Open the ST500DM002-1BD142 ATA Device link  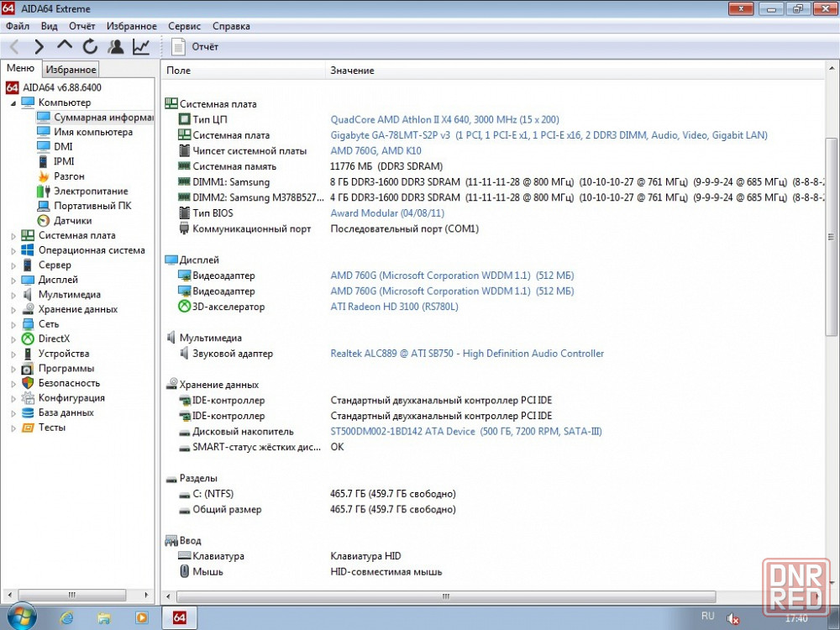click(466, 431)
